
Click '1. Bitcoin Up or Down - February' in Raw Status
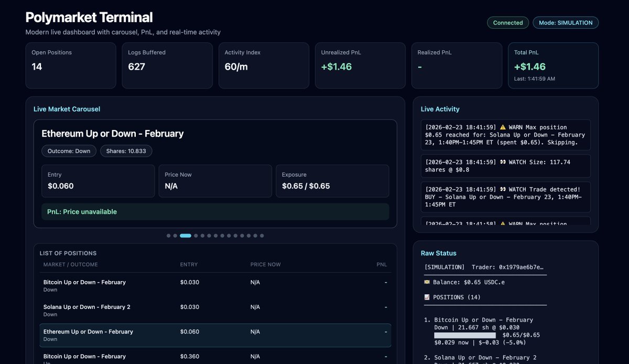[479, 320]
